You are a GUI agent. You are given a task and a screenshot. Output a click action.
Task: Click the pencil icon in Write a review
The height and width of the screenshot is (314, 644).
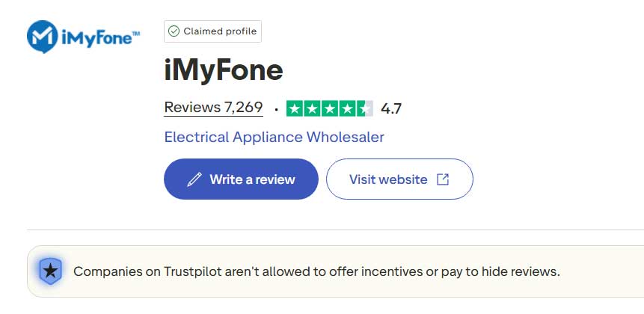(x=194, y=179)
